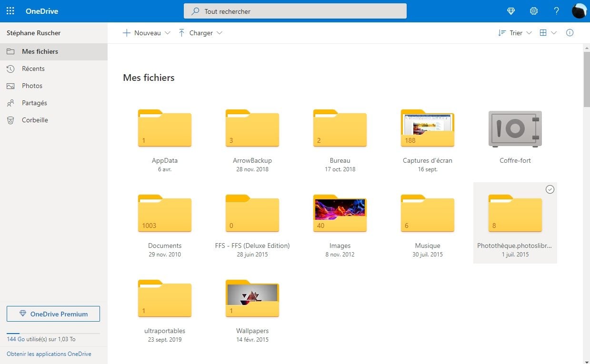
Task: Click the 144 Go utilisé(s) storage link
Action: (x=41, y=339)
